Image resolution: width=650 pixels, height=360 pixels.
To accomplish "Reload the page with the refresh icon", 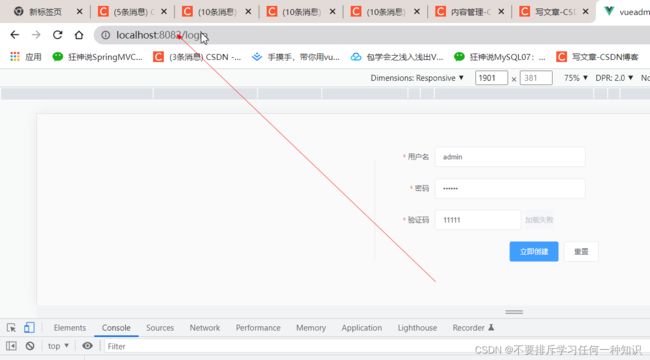I will 58,35.
